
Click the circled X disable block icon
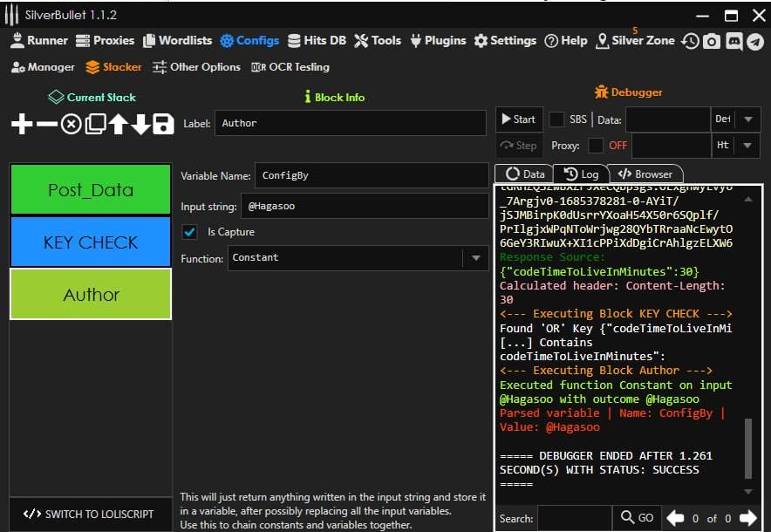pos(71,125)
